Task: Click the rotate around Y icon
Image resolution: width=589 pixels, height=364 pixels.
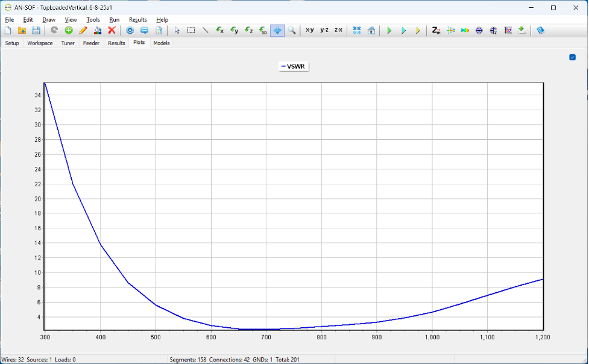Action: point(235,30)
